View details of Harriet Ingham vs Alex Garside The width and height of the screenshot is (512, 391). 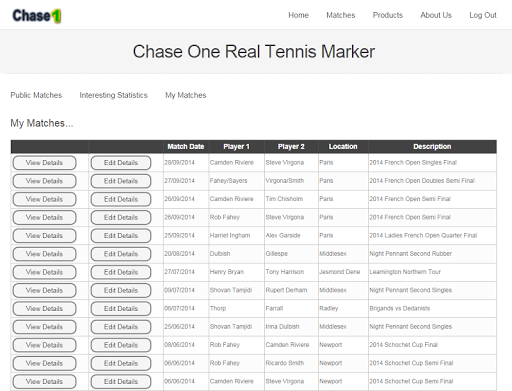(x=44, y=236)
